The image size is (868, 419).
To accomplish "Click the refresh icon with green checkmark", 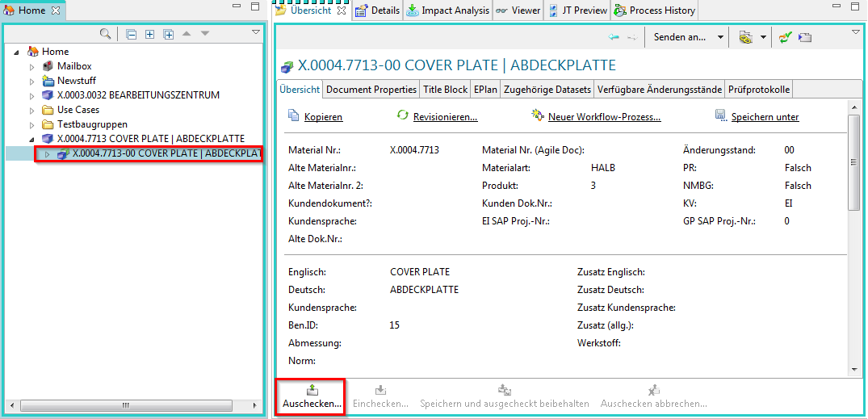I will click(x=785, y=37).
